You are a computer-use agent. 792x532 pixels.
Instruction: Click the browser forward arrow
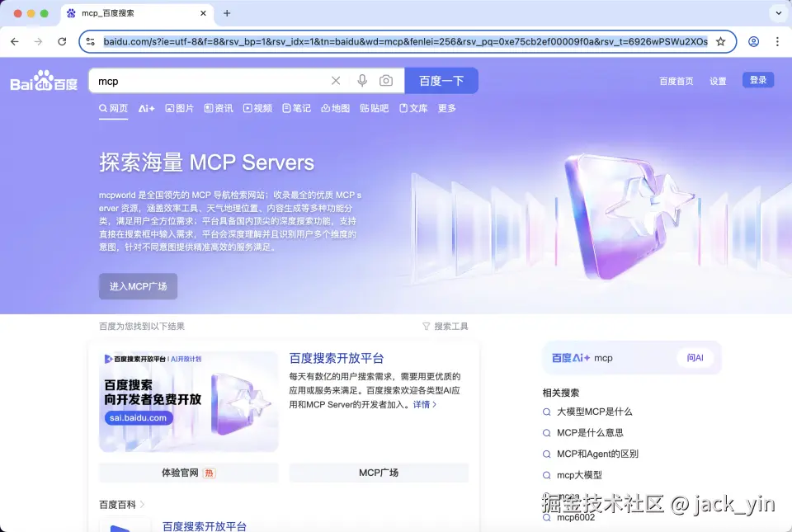click(39, 41)
